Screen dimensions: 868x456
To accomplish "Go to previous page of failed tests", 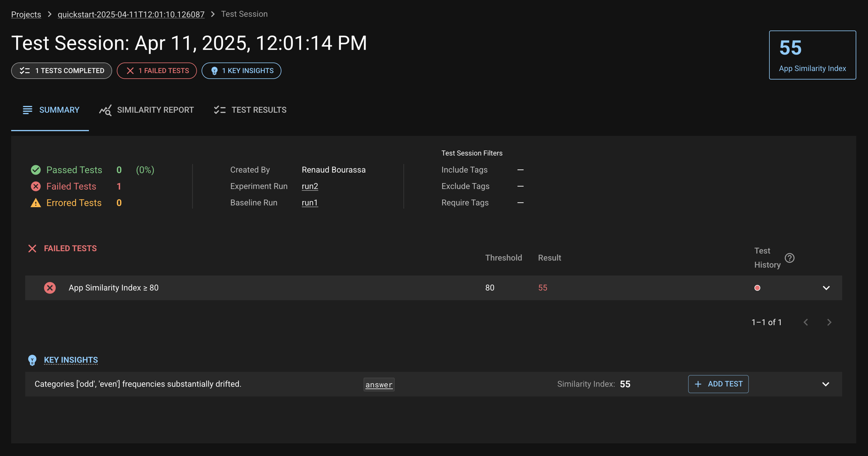I will (x=806, y=322).
